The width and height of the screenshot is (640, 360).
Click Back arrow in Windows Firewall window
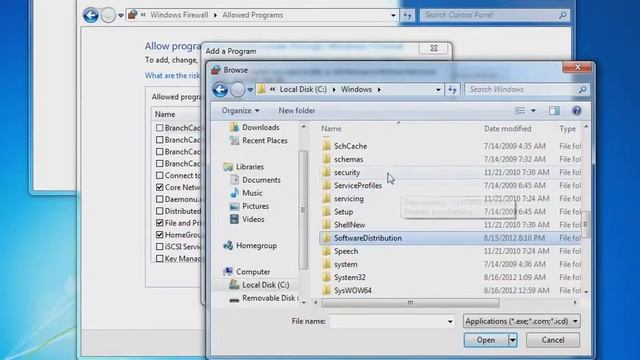(x=91, y=15)
